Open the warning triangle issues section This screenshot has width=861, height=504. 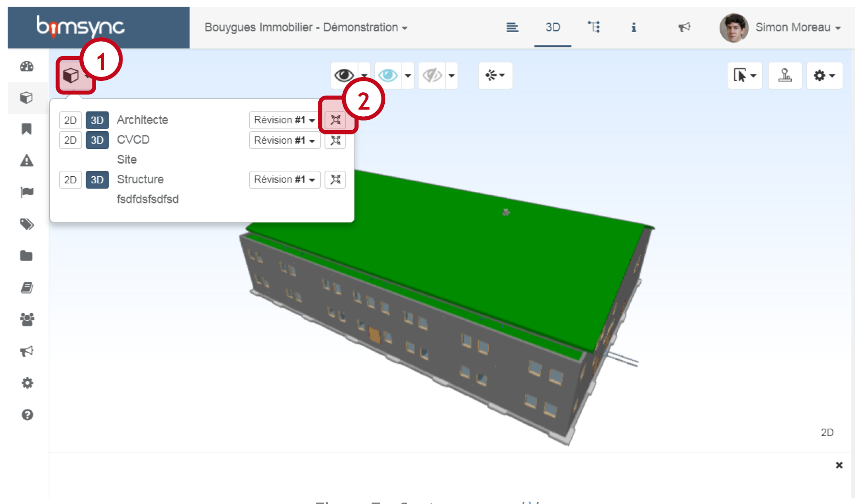(x=27, y=161)
